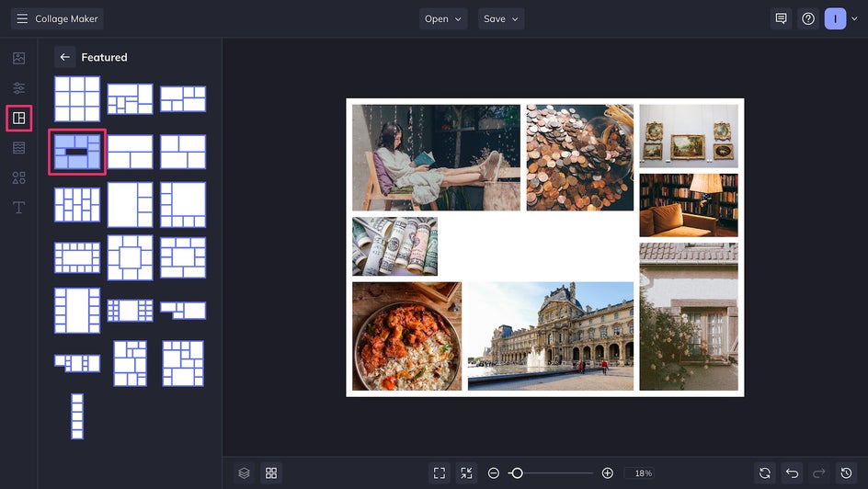The image size is (868, 489).
Task: Click the Help question mark icon
Action: (808, 18)
